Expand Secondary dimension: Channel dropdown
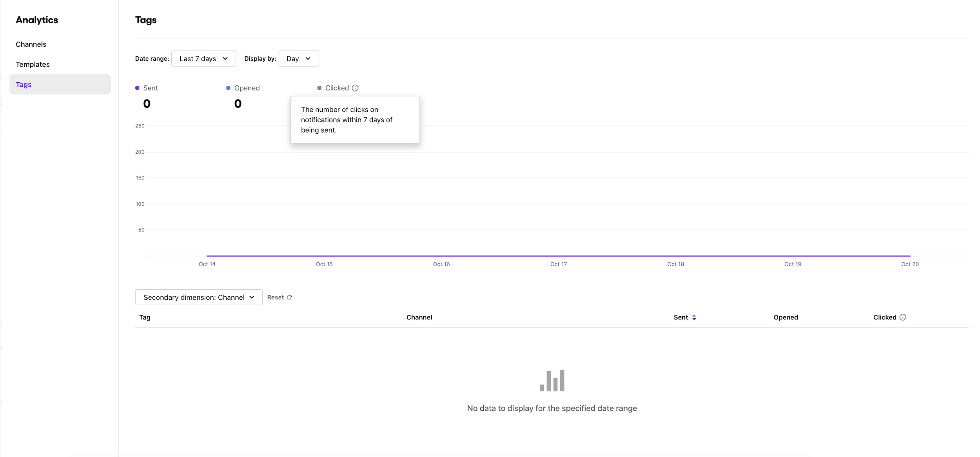This screenshot has height=457, width=980. click(x=198, y=297)
